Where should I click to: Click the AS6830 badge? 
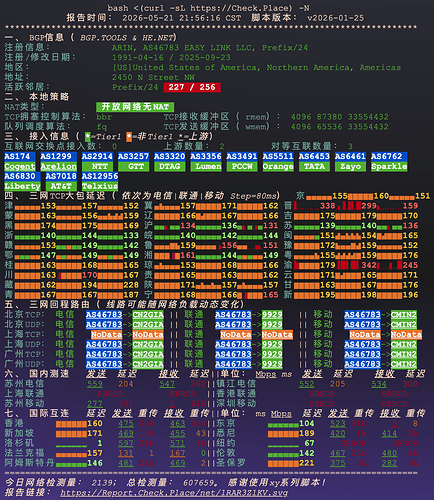[22, 176]
